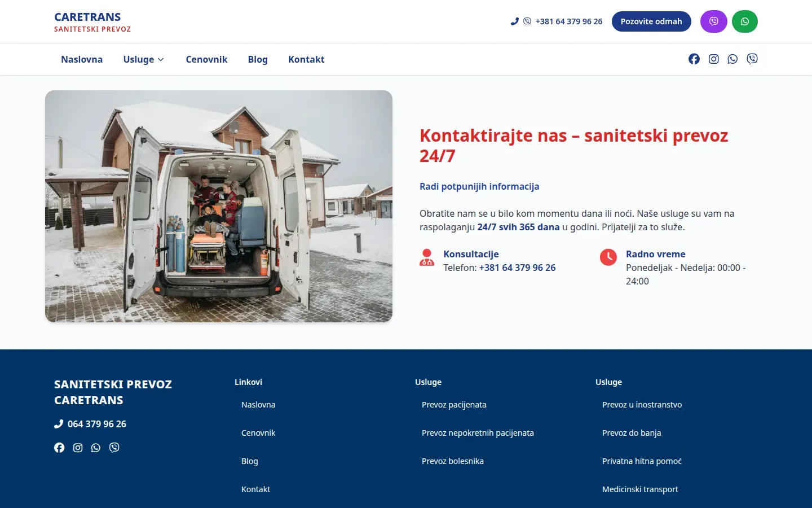This screenshot has width=812, height=508.
Task: Click the WhatsApp icon in the footer
Action: 96,448
